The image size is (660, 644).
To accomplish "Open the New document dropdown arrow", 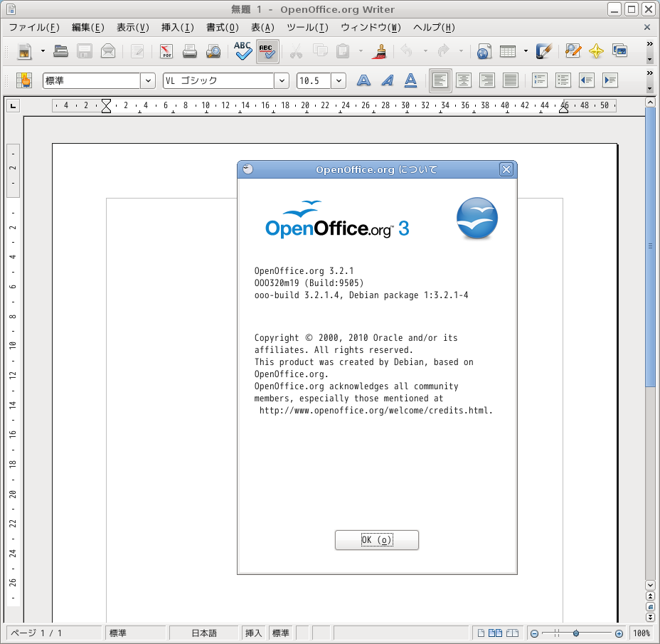I will (x=43, y=51).
